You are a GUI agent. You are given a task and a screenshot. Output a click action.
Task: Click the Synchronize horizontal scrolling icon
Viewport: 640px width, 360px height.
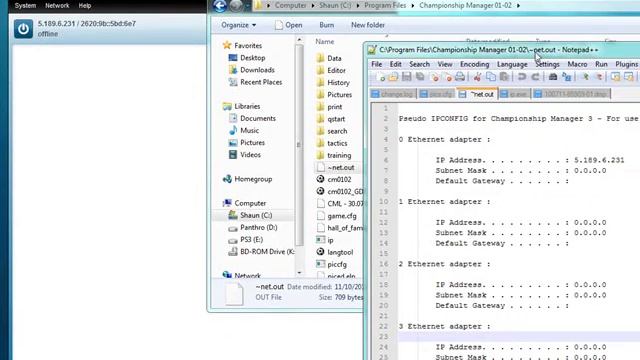click(629, 77)
